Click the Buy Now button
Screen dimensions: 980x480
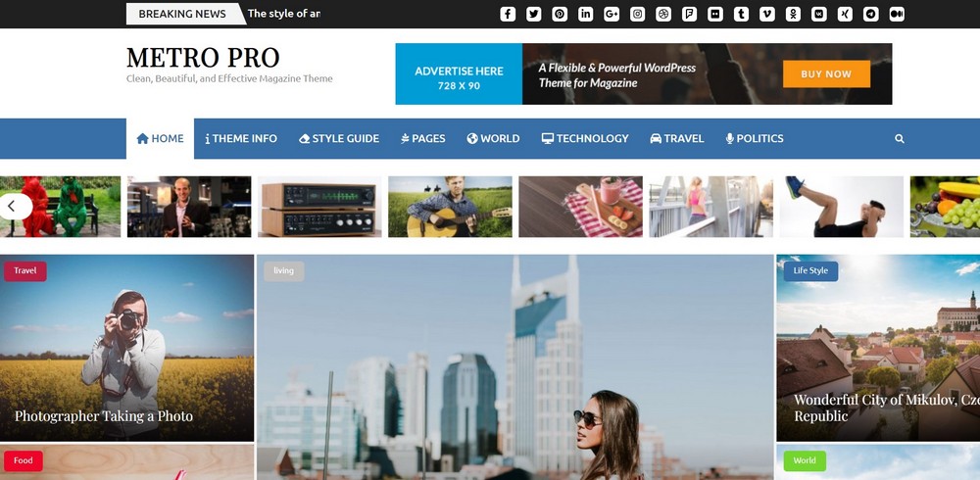pos(826,73)
